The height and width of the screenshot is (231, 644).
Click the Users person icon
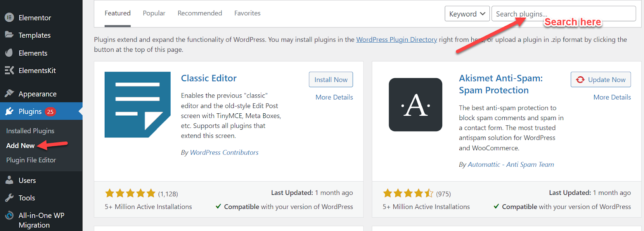[9, 180]
